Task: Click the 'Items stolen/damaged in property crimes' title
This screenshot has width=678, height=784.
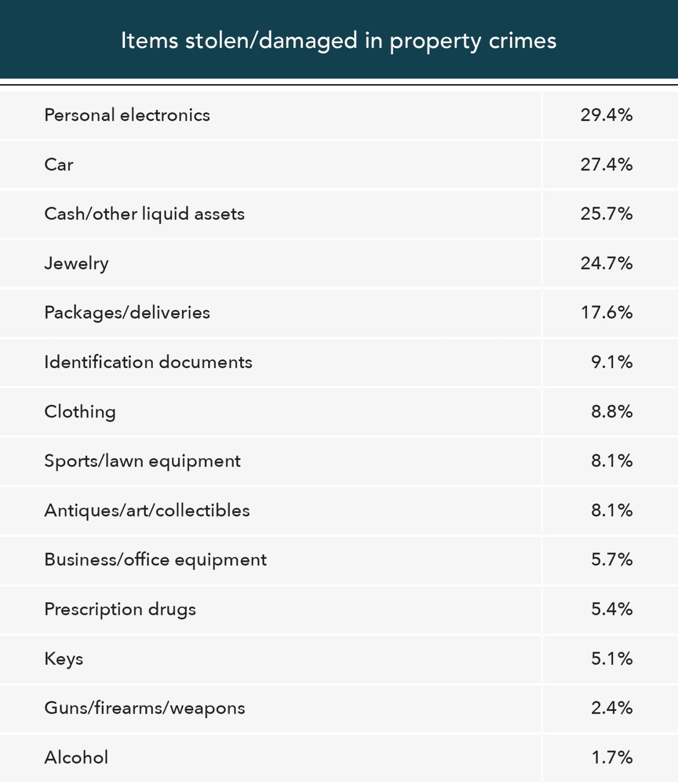Action: coord(339,41)
